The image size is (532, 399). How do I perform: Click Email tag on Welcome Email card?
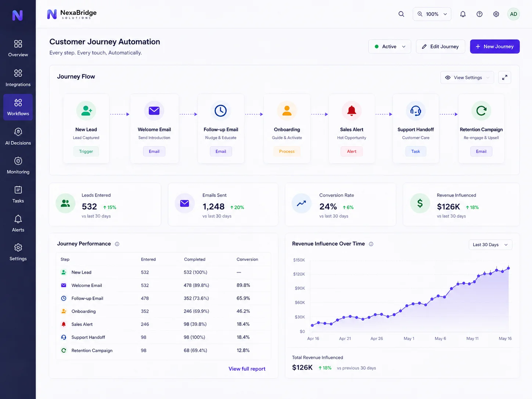[x=154, y=151]
